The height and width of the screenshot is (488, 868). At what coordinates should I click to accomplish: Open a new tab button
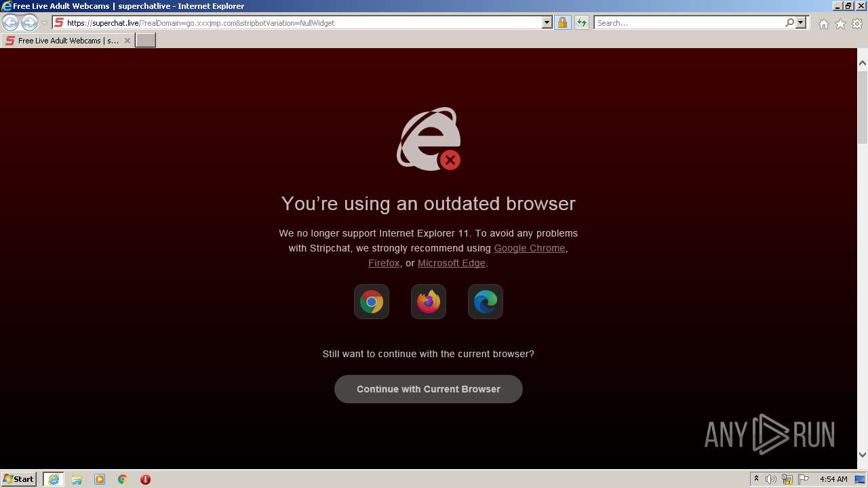click(146, 41)
